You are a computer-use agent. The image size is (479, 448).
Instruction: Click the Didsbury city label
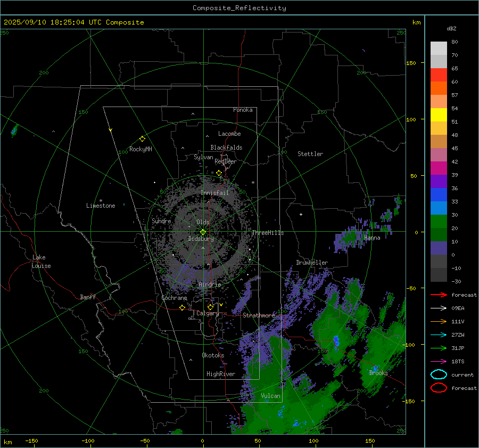tap(201, 239)
